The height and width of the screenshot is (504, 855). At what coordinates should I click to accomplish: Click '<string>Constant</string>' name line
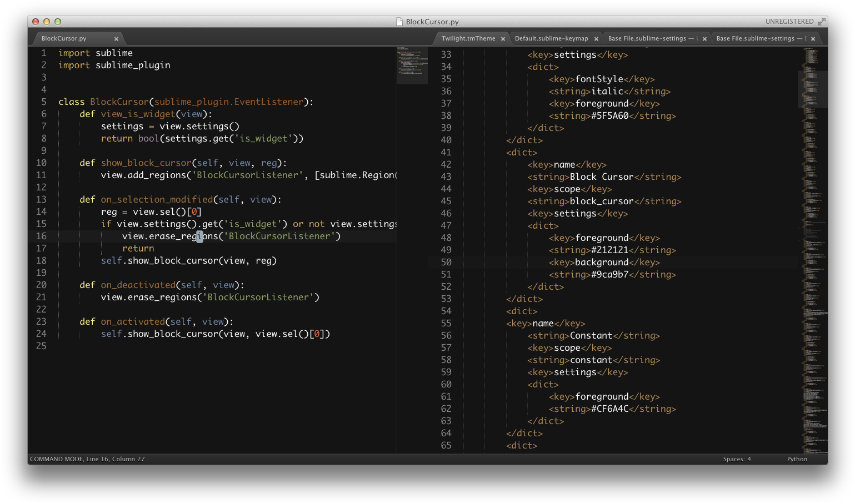pyautogui.click(x=594, y=336)
